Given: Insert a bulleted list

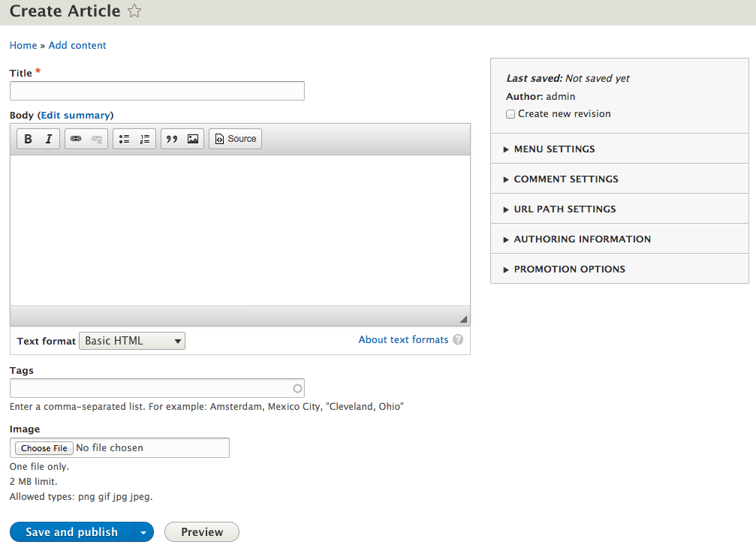Looking at the screenshot, I should (x=124, y=139).
